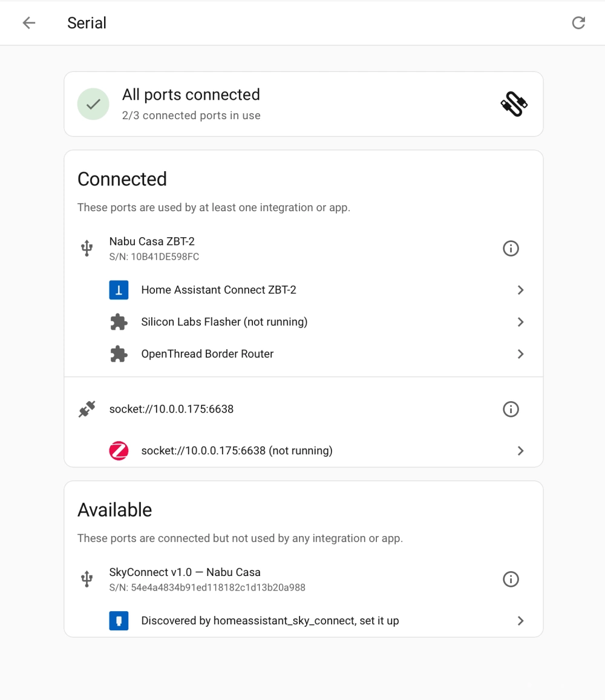The width and height of the screenshot is (605, 700).
Task: Click the Silicon Labs Flasher puzzle icon
Action: pyautogui.click(x=119, y=322)
